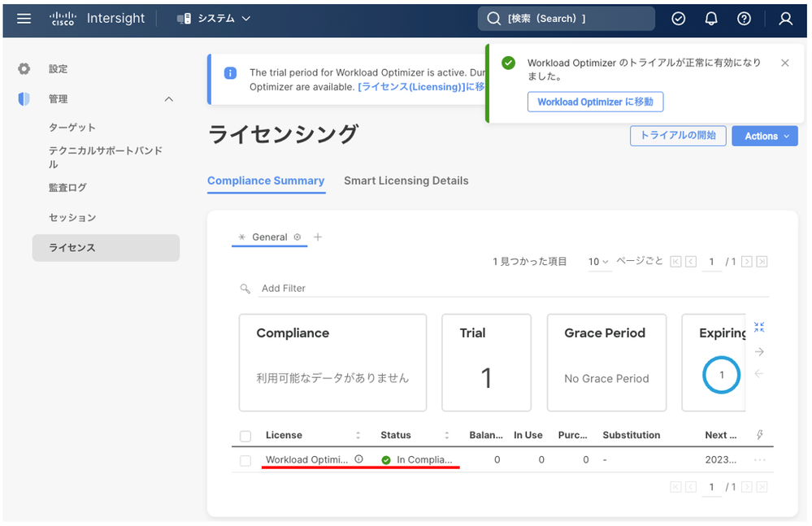Open column settings lightning icon
Image resolution: width=812 pixels, height=526 pixels.
click(x=760, y=435)
